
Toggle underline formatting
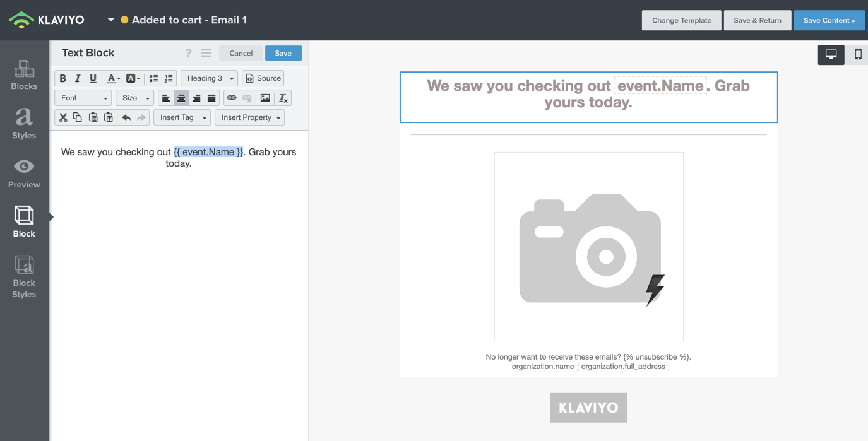pyautogui.click(x=93, y=78)
